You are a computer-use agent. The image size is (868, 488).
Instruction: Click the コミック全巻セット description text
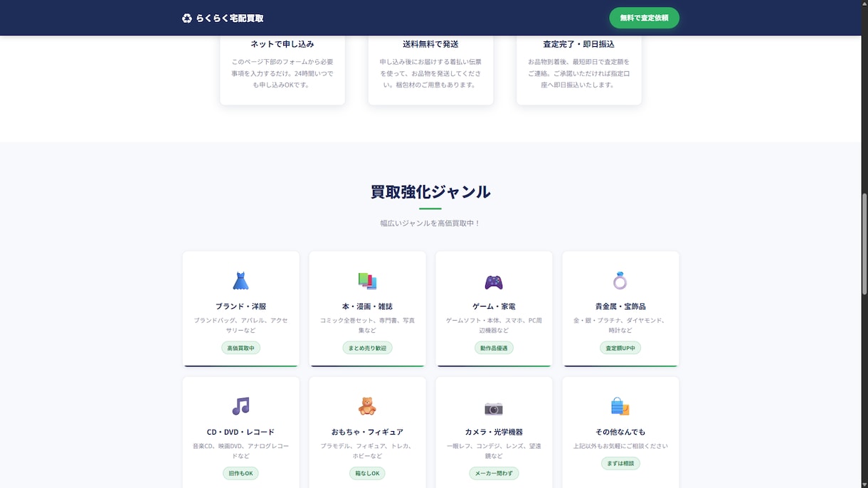[367, 326]
